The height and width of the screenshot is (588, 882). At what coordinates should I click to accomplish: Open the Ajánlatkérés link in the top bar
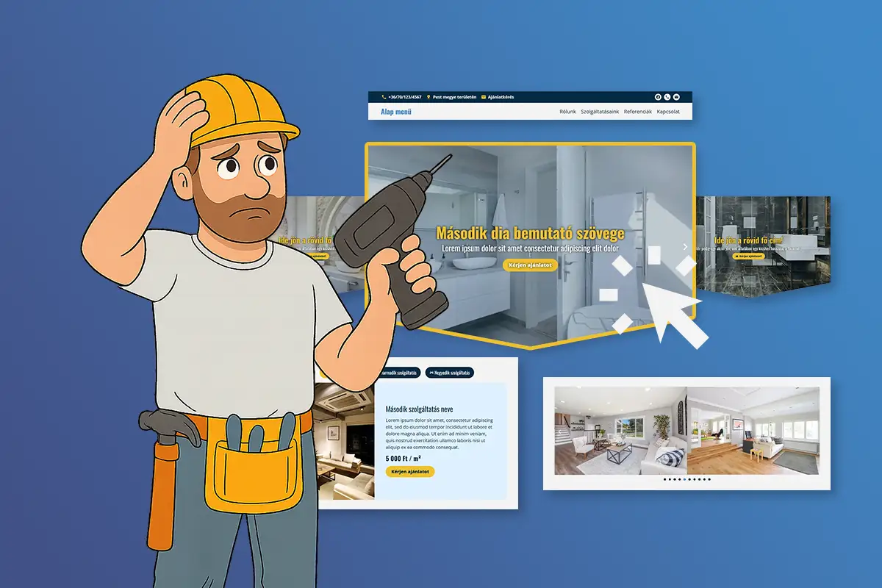tap(501, 97)
